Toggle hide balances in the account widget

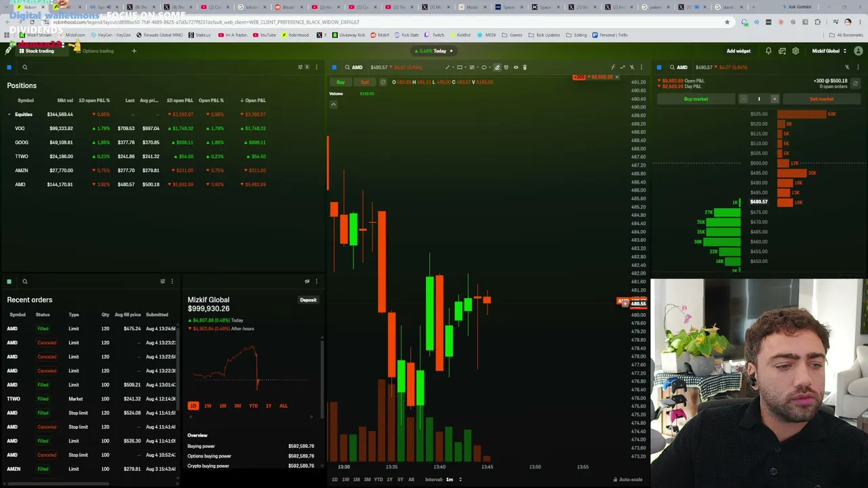(307, 281)
